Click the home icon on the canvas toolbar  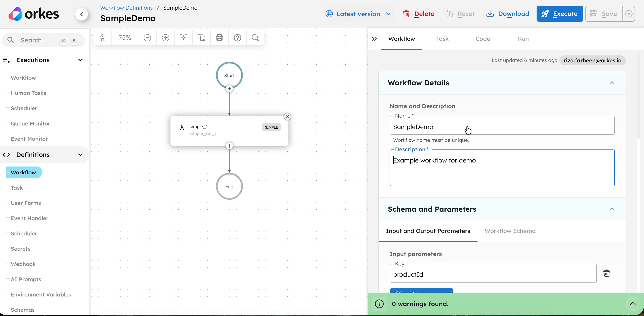click(102, 38)
